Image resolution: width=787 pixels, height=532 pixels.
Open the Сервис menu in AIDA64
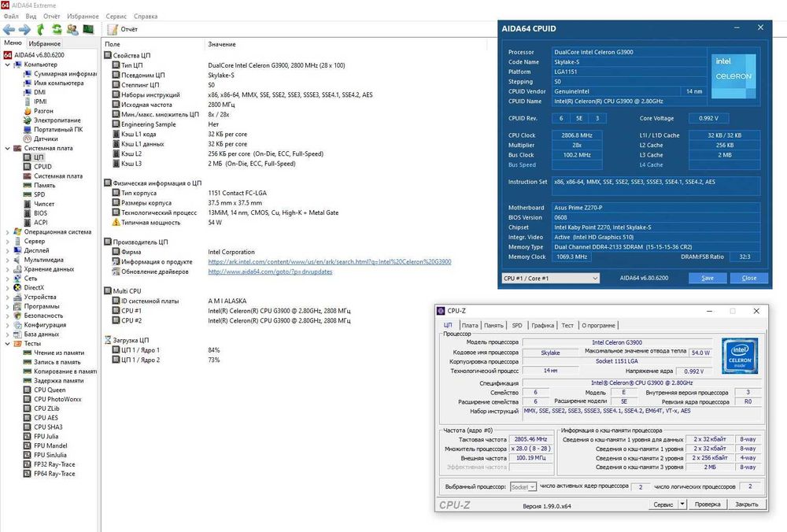click(x=116, y=16)
